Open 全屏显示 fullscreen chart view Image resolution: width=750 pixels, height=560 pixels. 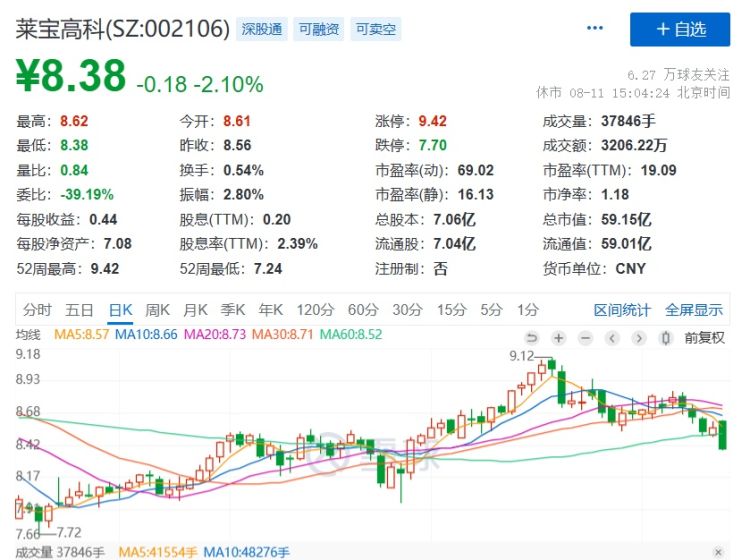[694, 310]
